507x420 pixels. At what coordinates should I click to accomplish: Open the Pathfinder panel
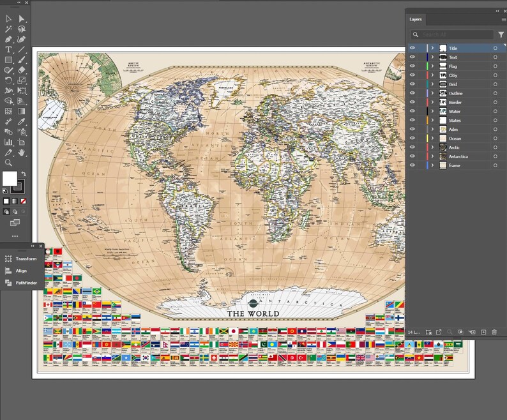(x=21, y=283)
